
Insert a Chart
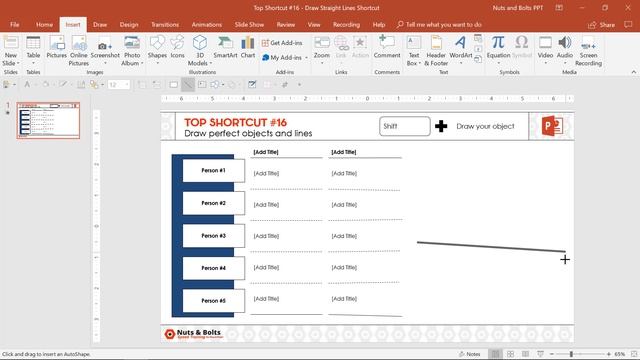click(x=248, y=47)
